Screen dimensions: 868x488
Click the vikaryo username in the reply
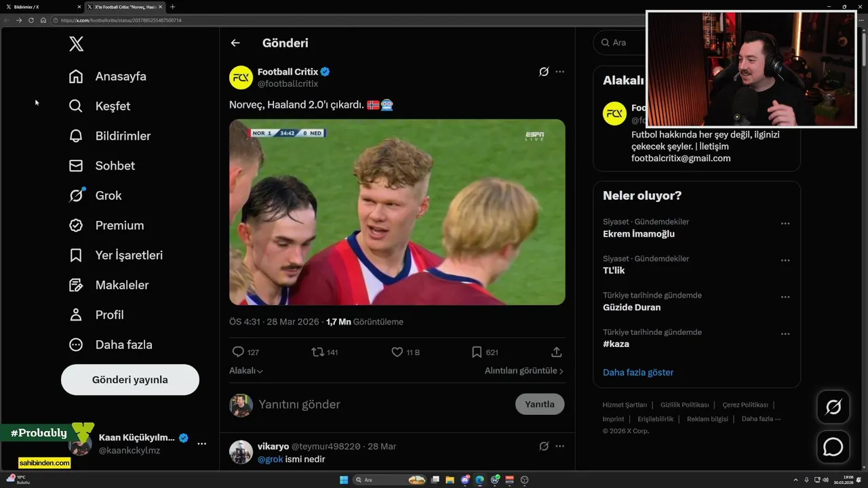pos(273,447)
